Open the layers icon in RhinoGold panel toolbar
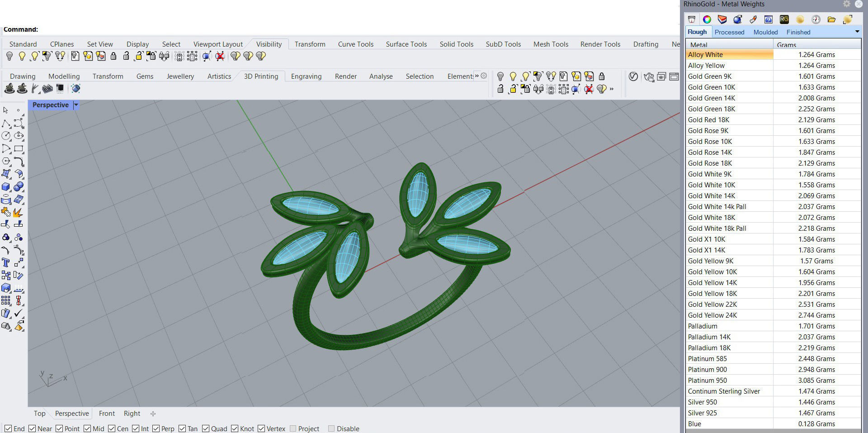 tap(722, 19)
